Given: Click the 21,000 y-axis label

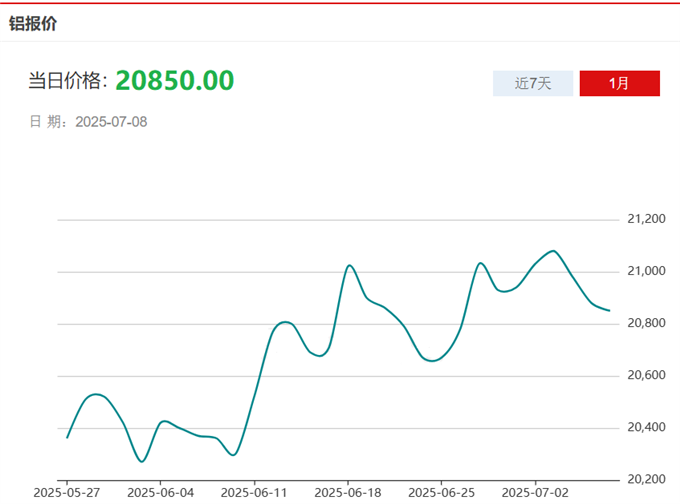Looking at the screenshot, I should click(645, 271).
